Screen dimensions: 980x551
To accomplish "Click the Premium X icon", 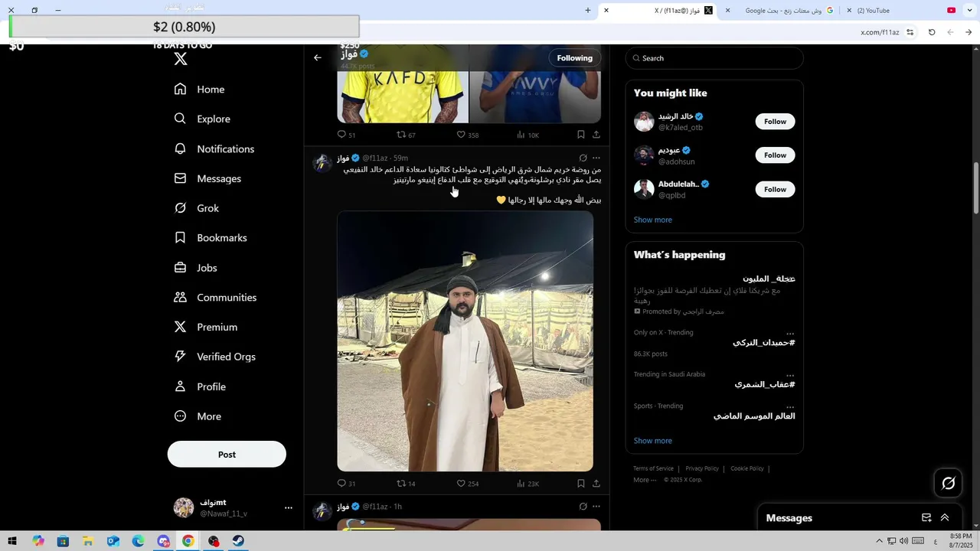I will coord(180,327).
